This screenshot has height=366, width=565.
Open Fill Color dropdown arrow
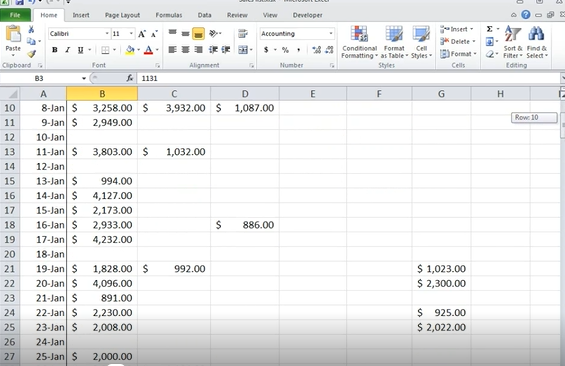point(138,50)
